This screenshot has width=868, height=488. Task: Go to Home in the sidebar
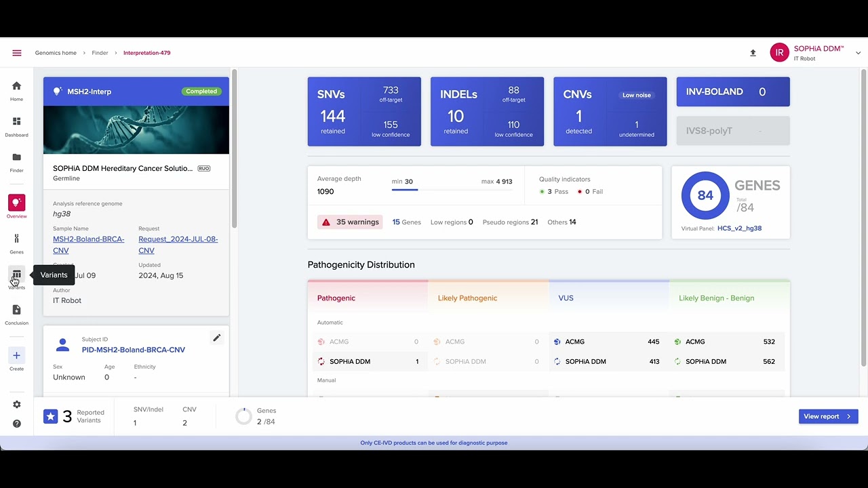click(16, 87)
